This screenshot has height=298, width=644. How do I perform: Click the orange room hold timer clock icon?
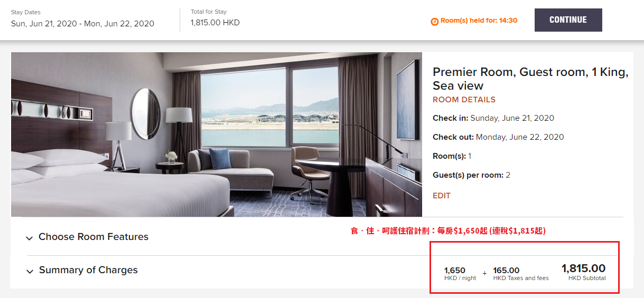click(x=435, y=22)
